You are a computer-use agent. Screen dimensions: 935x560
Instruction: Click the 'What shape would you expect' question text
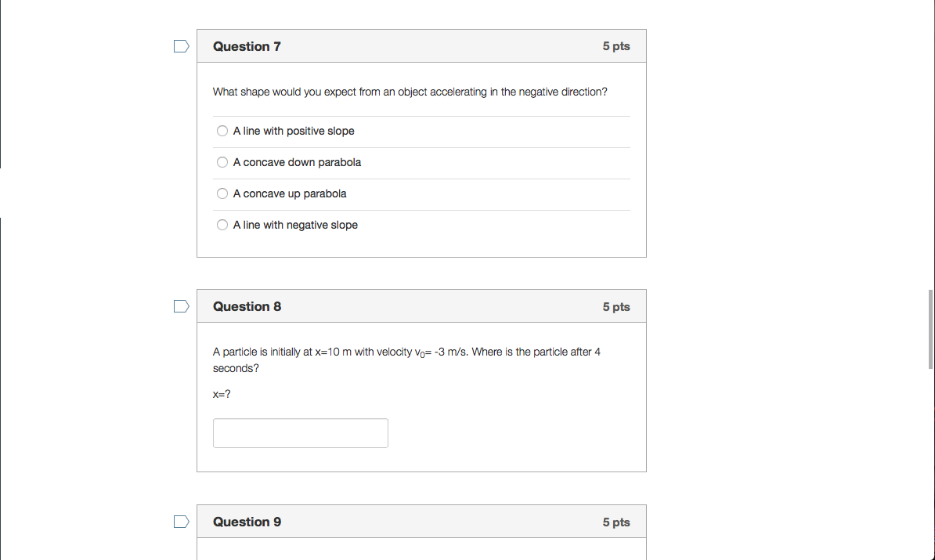[x=410, y=92]
